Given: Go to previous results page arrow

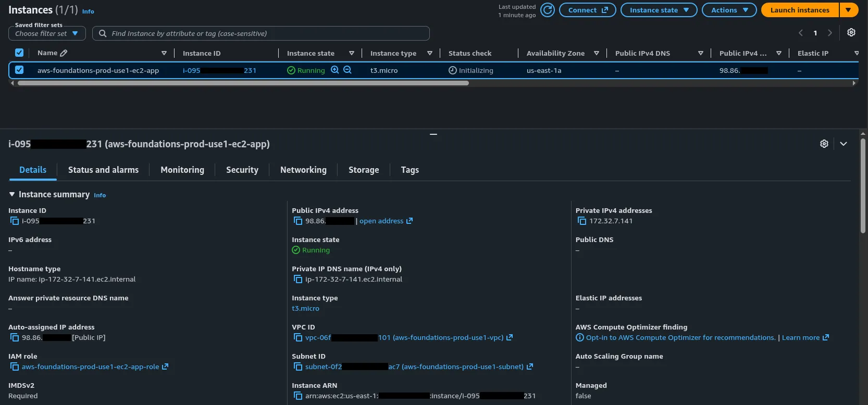Looking at the screenshot, I should click(801, 33).
